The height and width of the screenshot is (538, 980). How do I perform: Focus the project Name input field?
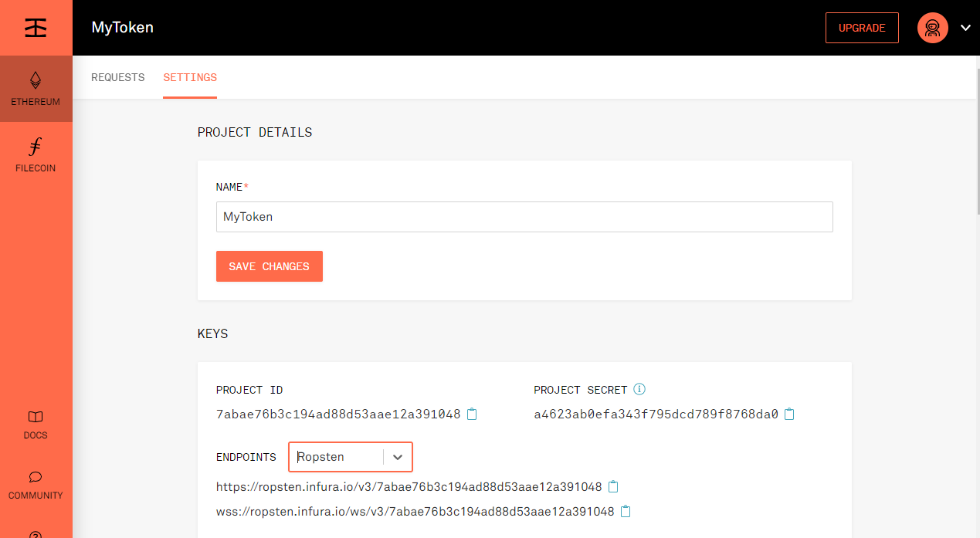524,217
